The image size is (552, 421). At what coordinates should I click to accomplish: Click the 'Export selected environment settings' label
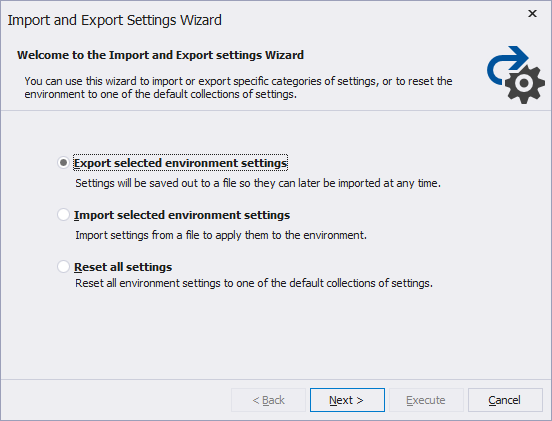181,163
